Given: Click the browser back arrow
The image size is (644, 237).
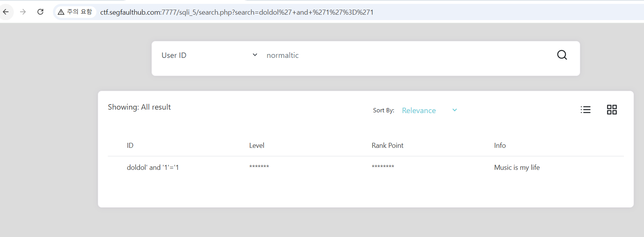Looking at the screenshot, I should tap(6, 12).
